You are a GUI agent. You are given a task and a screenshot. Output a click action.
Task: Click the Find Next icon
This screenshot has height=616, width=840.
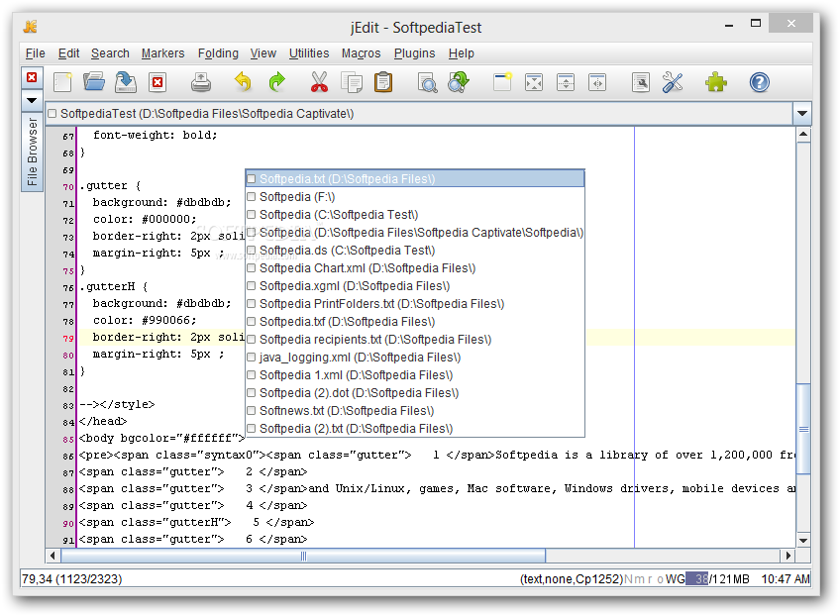click(x=459, y=82)
